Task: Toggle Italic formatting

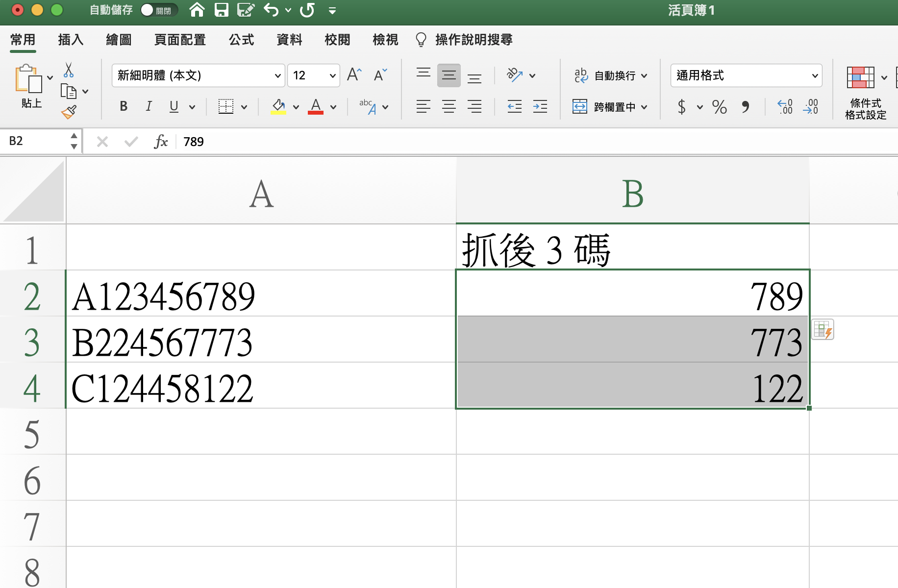Action: (149, 106)
